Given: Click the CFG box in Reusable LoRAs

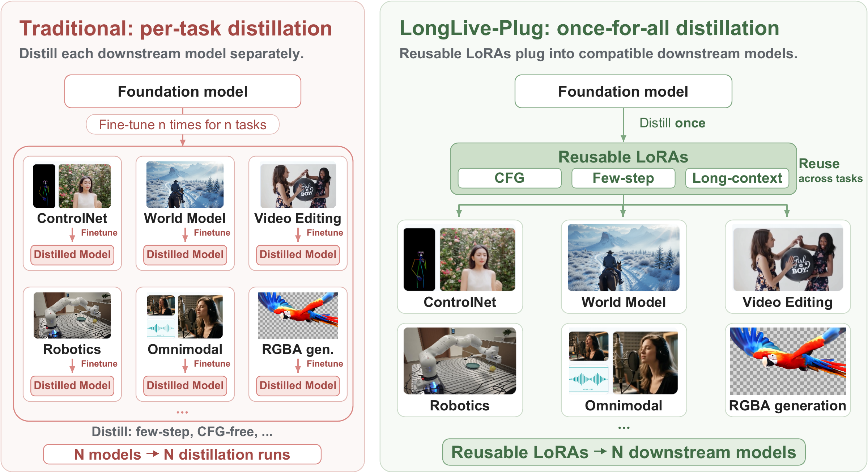Looking at the screenshot, I should click(510, 178).
